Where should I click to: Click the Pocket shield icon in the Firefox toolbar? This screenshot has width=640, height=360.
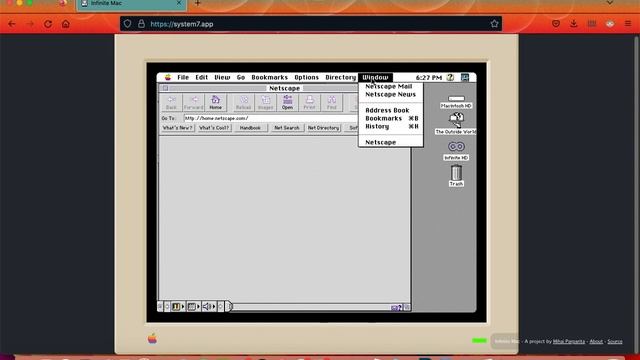tap(556, 24)
